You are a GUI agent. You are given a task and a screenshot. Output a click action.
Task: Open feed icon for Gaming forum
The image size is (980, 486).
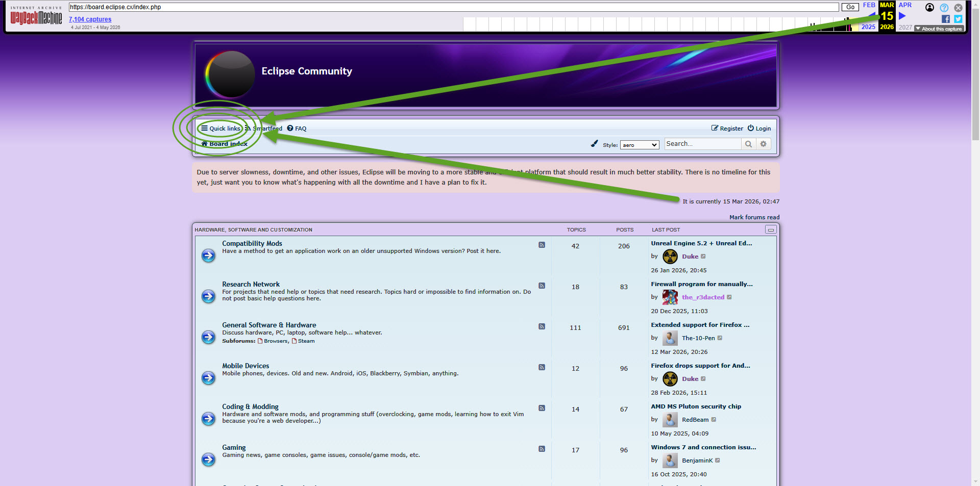(542, 449)
